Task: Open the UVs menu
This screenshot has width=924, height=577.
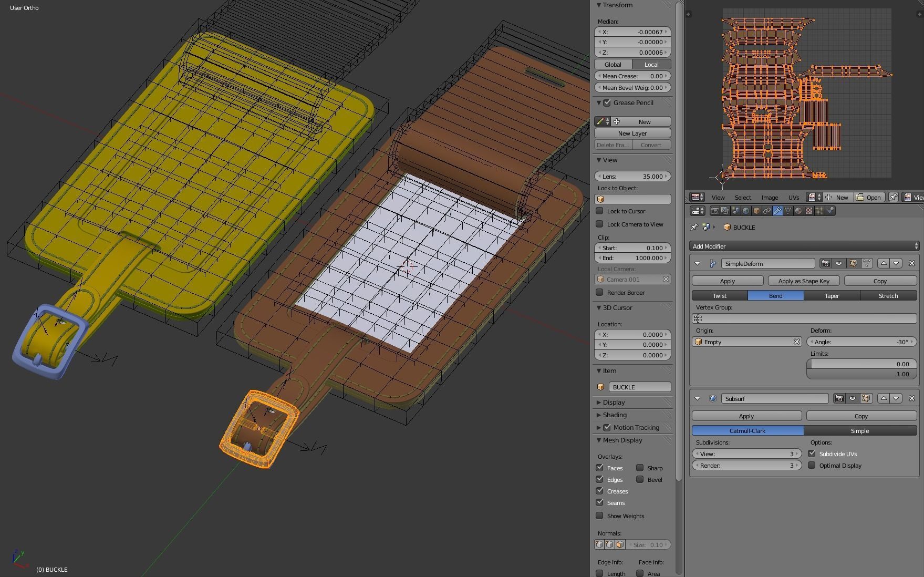Action: click(794, 198)
